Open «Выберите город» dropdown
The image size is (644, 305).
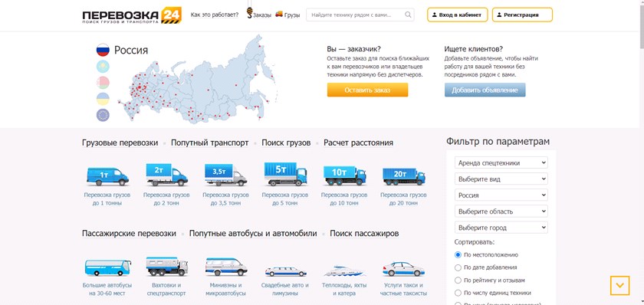coord(501,228)
